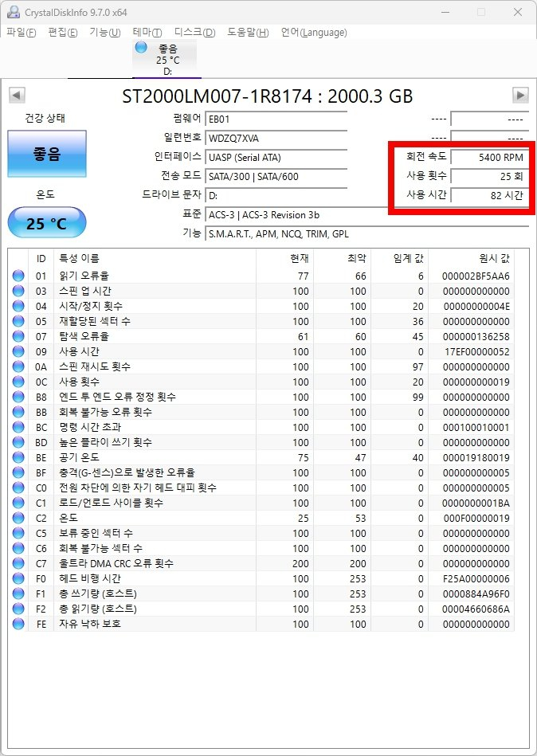Click the power-on count value 25 회
The image size is (537, 756).
coord(489,177)
